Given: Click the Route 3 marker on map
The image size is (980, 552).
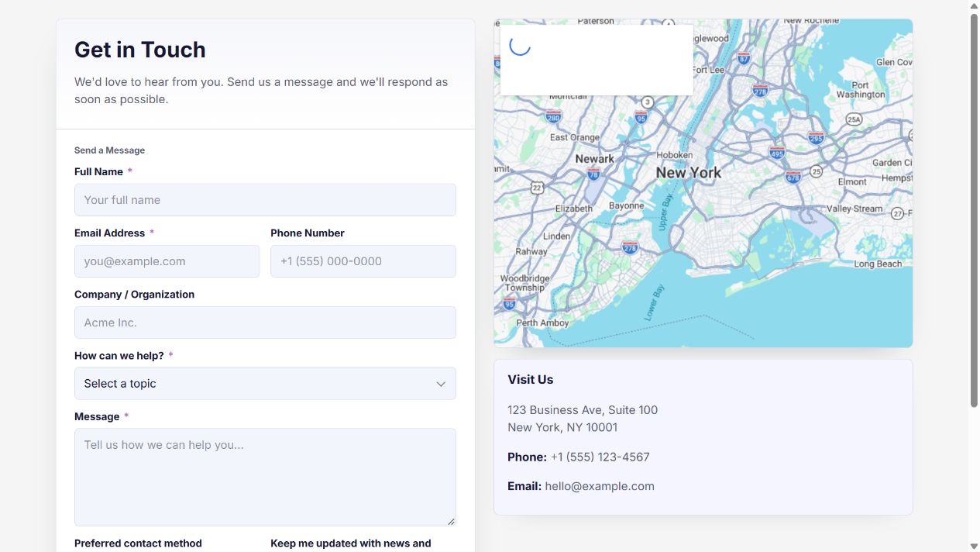Looking at the screenshot, I should tap(648, 102).
